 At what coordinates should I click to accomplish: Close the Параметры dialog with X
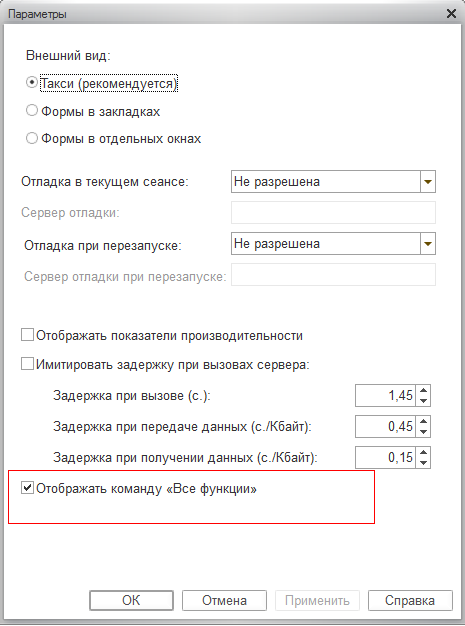pyautogui.click(x=451, y=14)
